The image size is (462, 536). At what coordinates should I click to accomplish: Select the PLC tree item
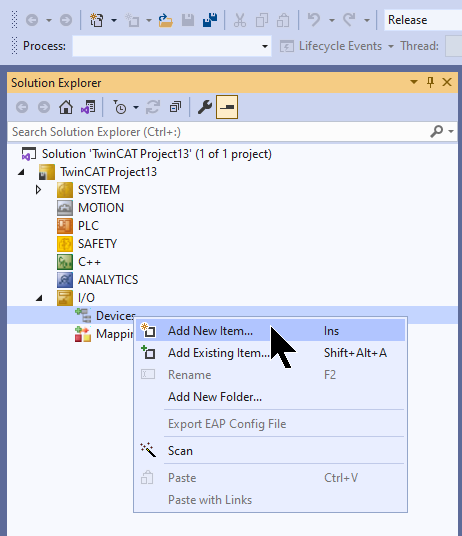click(x=88, y=226)
